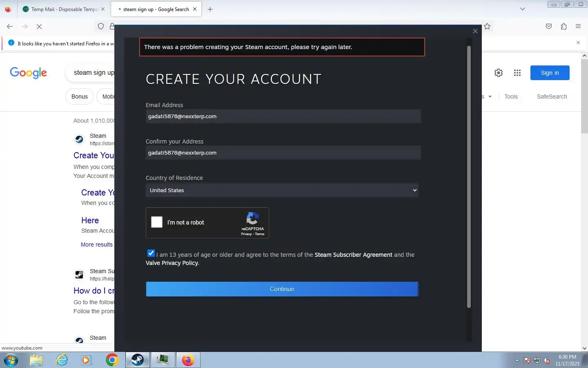Click the network tray icon

[537, 360]
